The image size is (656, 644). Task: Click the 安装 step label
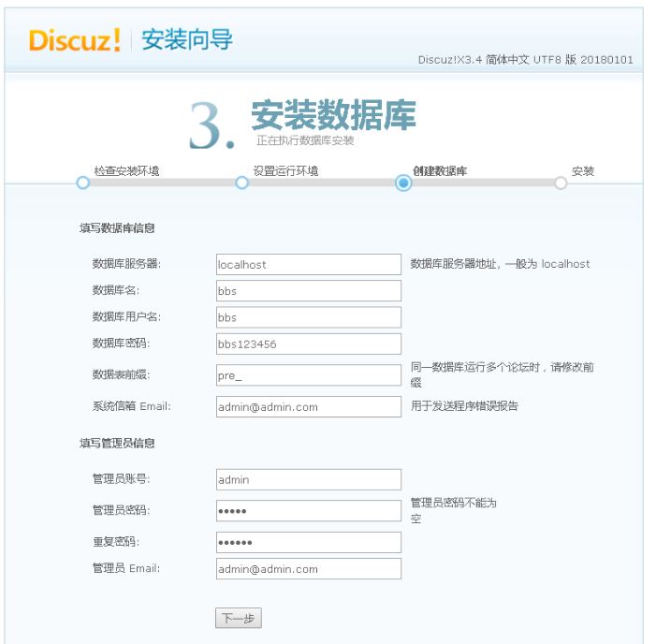click(583, 170)
